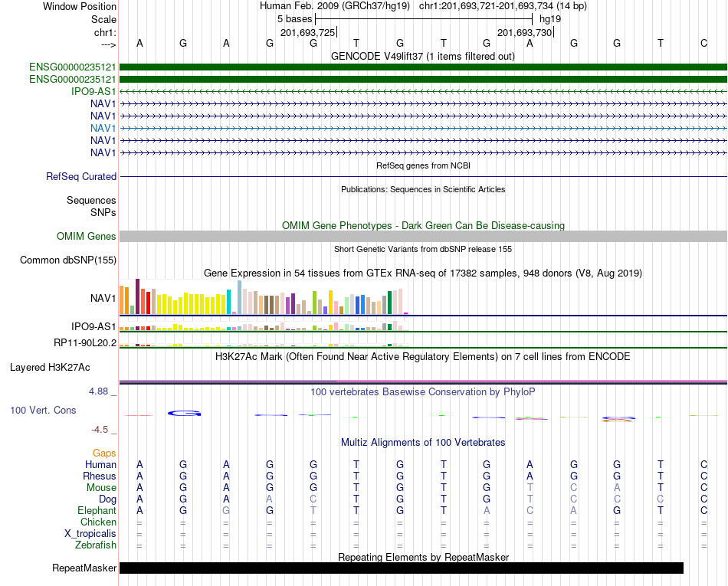728x586 pixels.
Task: Click the tall maroon bar in NAV1 GTEx expression
Action: click(137, 296)
